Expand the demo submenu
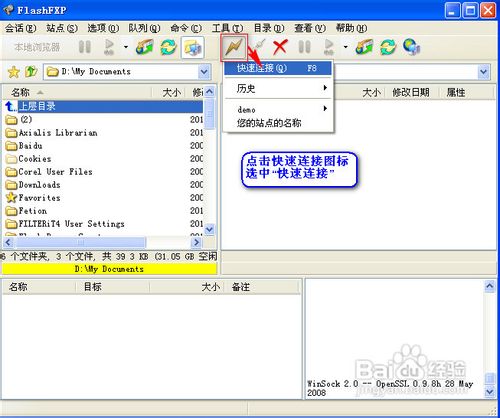Screen dimensions: 500x418 coord(278,109)
